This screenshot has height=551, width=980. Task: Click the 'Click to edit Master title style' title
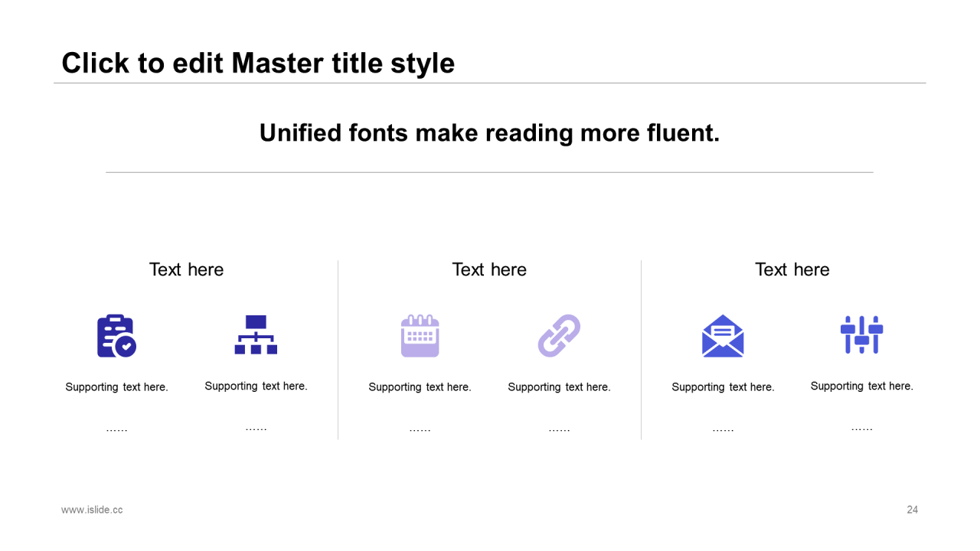[x=258, y=63]
